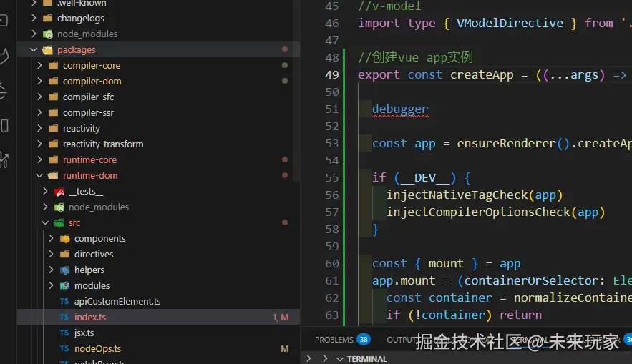Viewport: 632px width, 364px height.
Task: Click TypeScript icon of apiCustomElement.ts
Action: tap(64, 301)
